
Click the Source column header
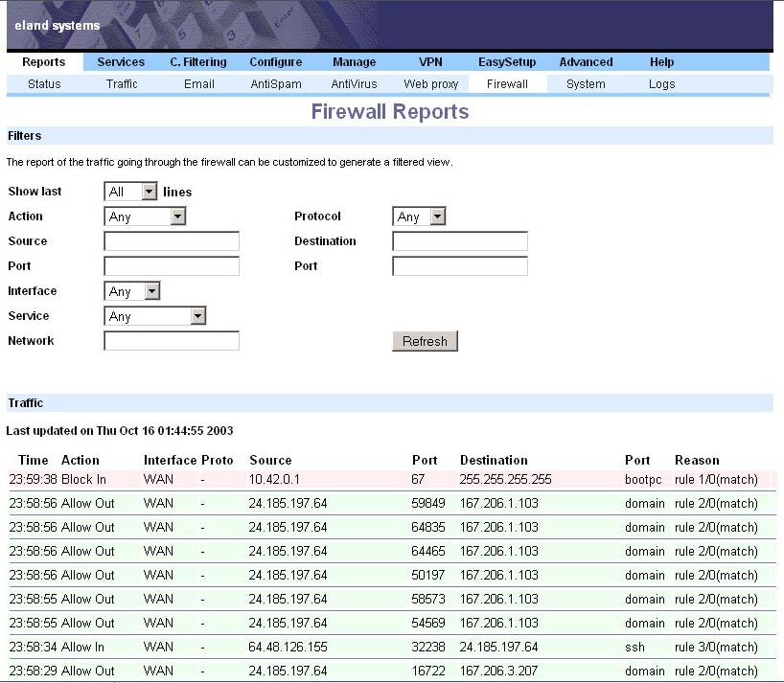point(270,460)
